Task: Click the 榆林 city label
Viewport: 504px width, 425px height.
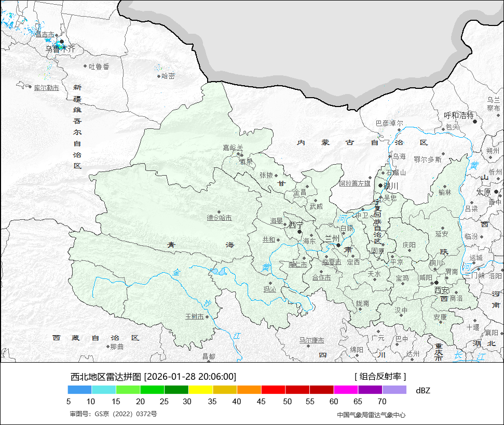Action: [x=445, y=192]
